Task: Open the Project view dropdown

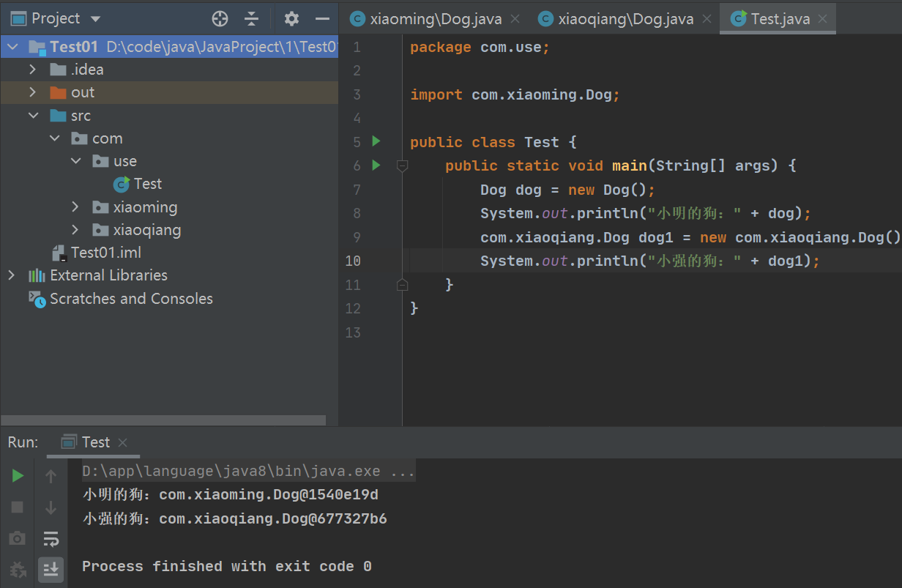Action: click(96, 19)
